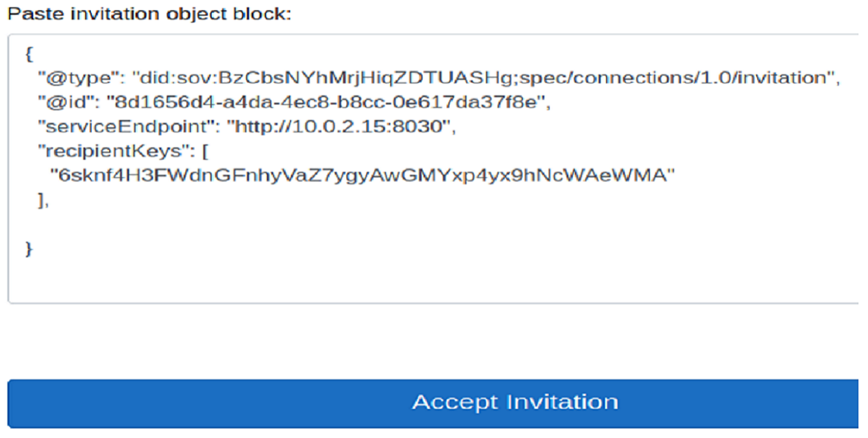This screenshot has width=868, height=438.
Task: Click the 'Paste invitation object block' label
Action: [149, 14]
